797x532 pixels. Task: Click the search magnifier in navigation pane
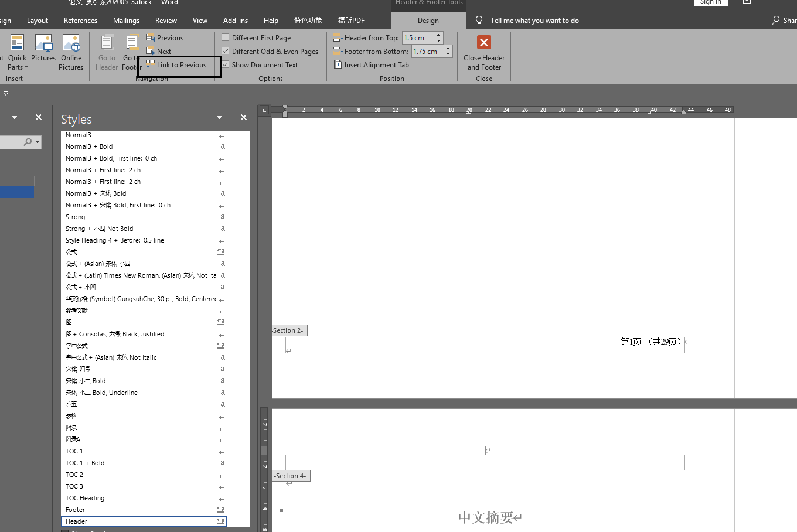point(28,142)
